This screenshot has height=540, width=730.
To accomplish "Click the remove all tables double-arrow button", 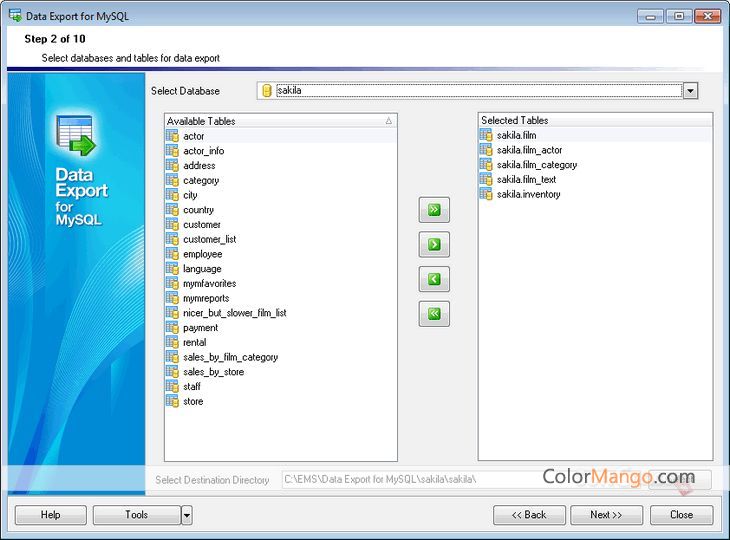I will pyautogui.click(x=434, y=314).
